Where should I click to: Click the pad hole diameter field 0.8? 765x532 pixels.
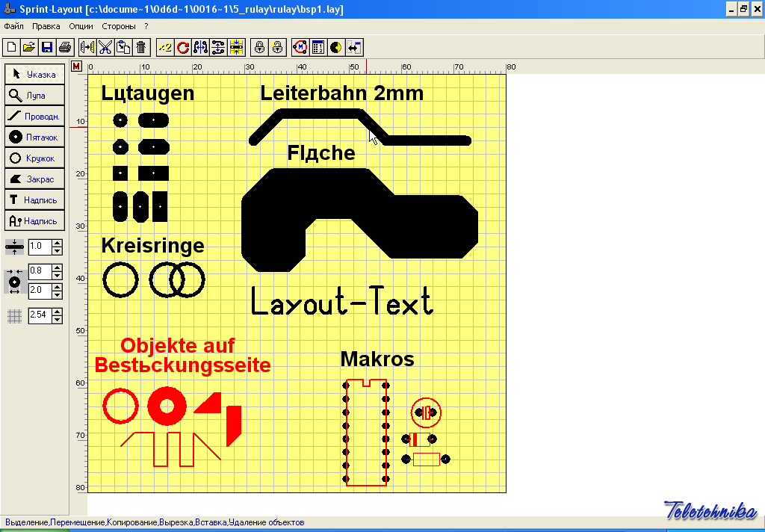(40, 270)
